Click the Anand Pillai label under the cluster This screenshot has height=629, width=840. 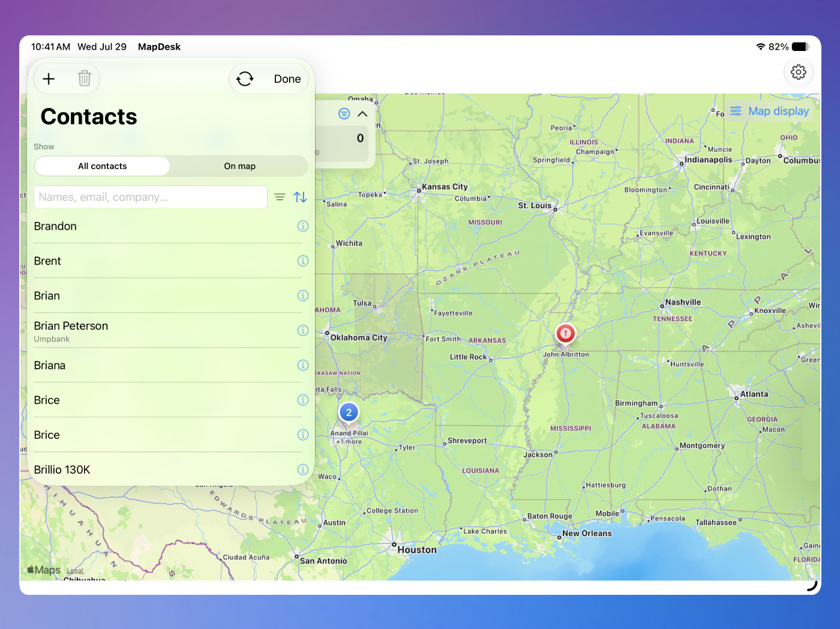pyautogui.click(x=349, y=433)
